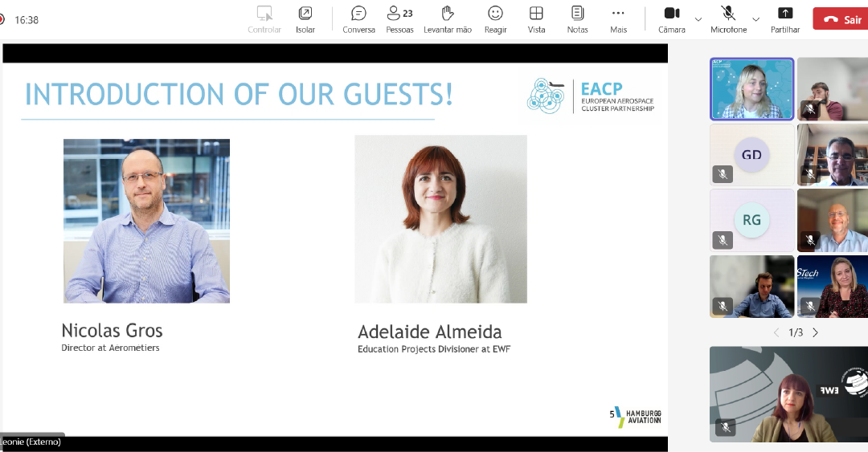Raise hand with Levantar mão
The image size is (868, 452).
coord(448,19)
